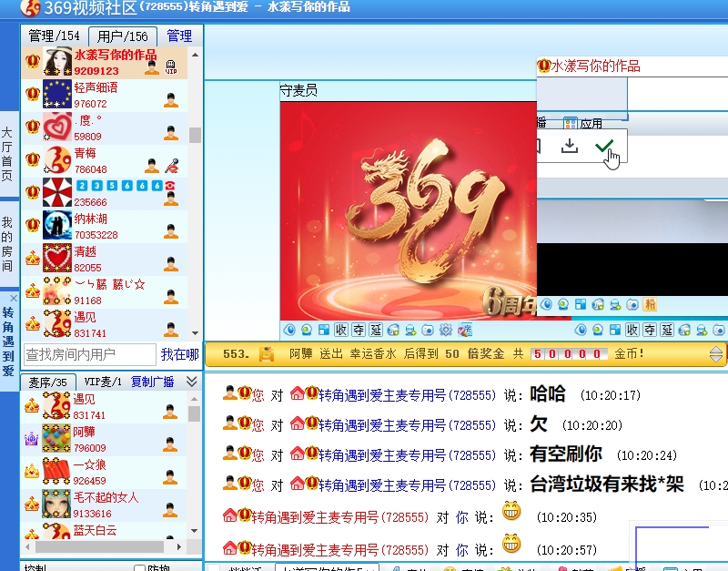The image size is (728, 571).
Task: Switch to the 管理/154 tab
Action: [x=54, y=36]
